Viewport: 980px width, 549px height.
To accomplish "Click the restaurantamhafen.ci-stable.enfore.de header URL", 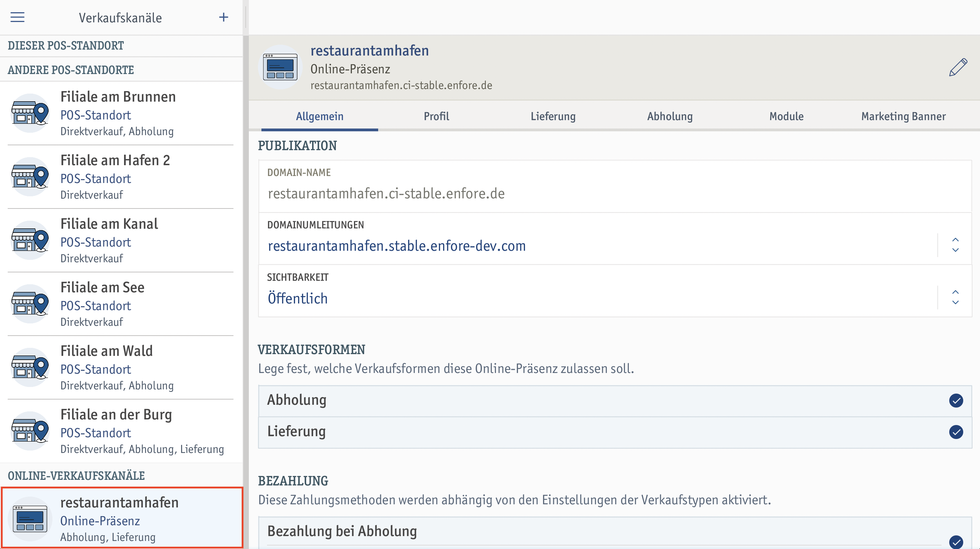I will 401,85.
